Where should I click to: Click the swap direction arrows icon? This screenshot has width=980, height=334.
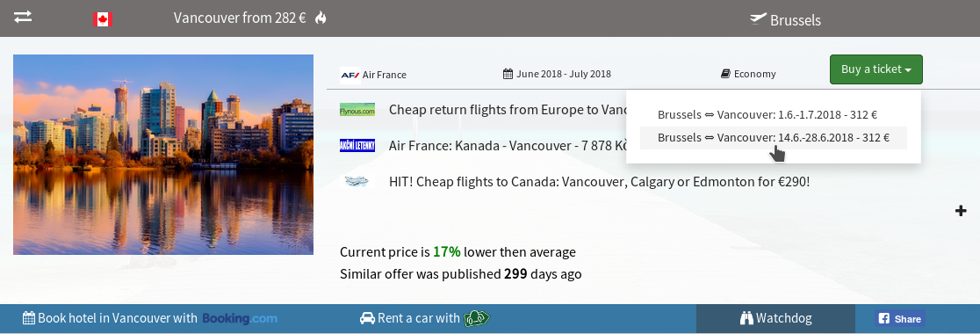[x=23, y=17]
